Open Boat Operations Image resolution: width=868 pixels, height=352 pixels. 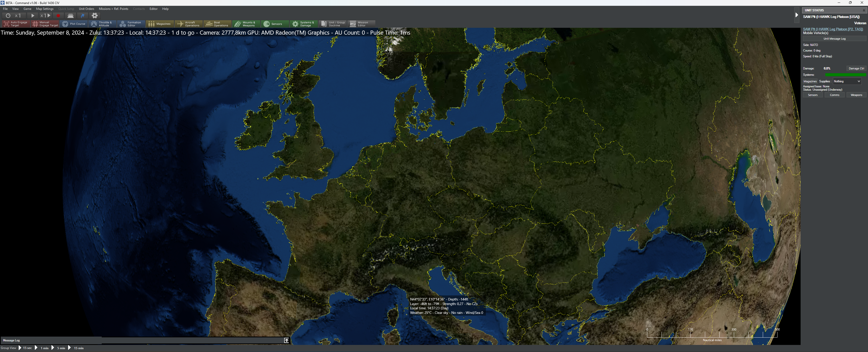point(217,23)
